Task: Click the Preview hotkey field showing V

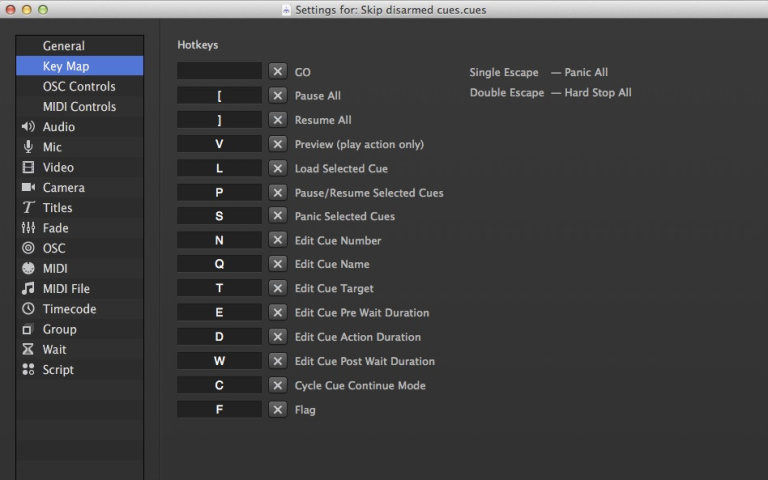Action: (x=219, y=144)
